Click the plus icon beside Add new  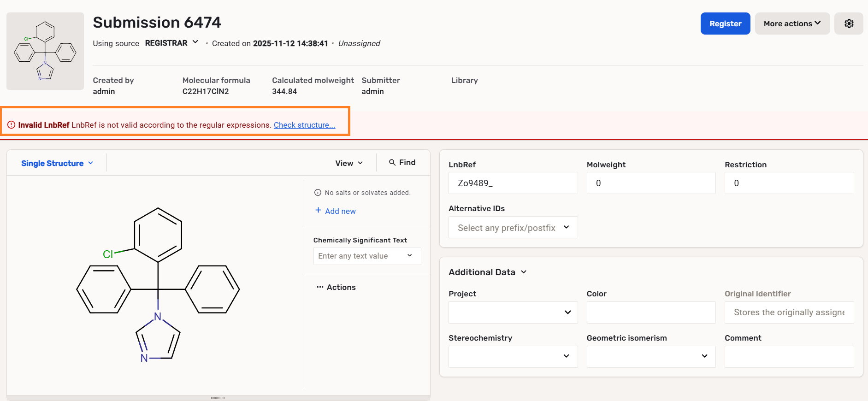(318, 210)
